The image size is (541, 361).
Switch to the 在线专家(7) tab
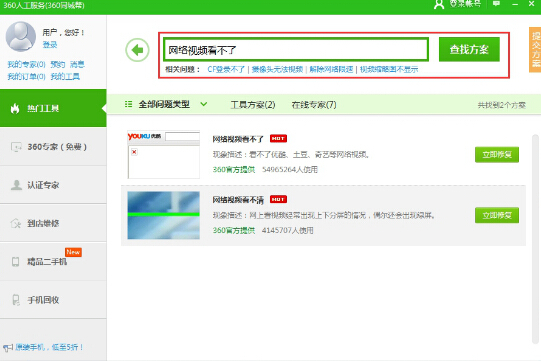pos(314,105)
